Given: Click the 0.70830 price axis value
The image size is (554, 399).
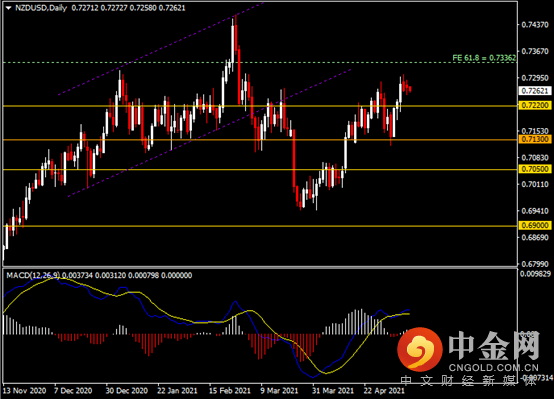Looking at the screenshot, I should [x=535, y=158].
